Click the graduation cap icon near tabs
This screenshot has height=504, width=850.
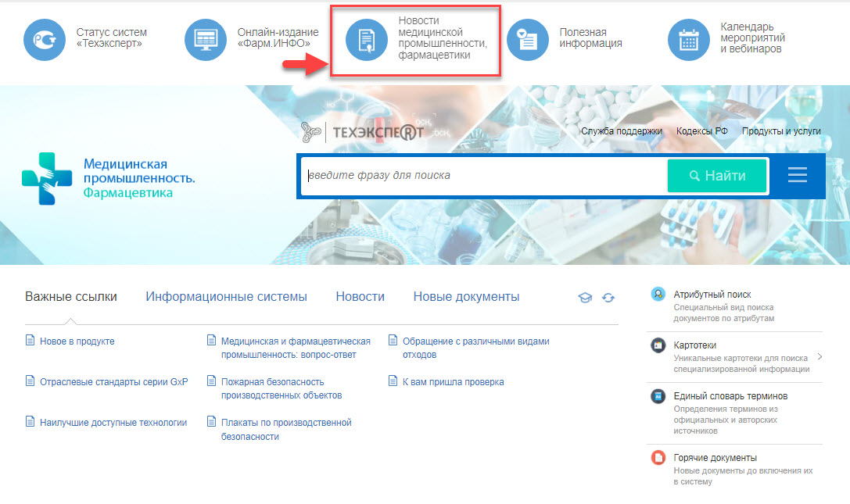coord(584,298)
